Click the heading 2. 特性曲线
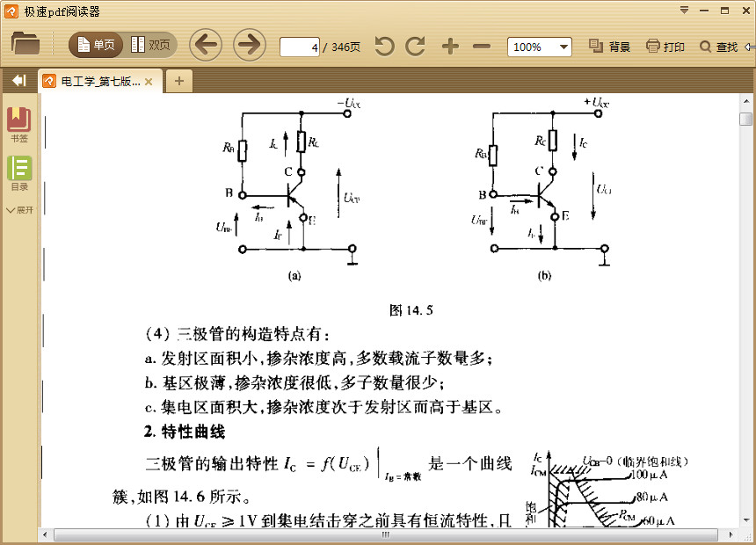This screenshot has width=756, height=545. point(185,432)
